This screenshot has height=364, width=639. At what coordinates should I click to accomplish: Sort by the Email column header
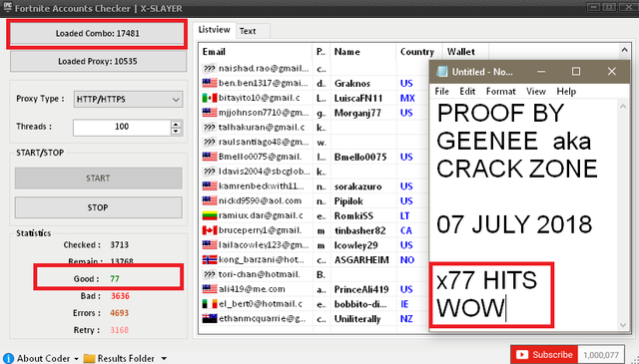coord(256,52)
